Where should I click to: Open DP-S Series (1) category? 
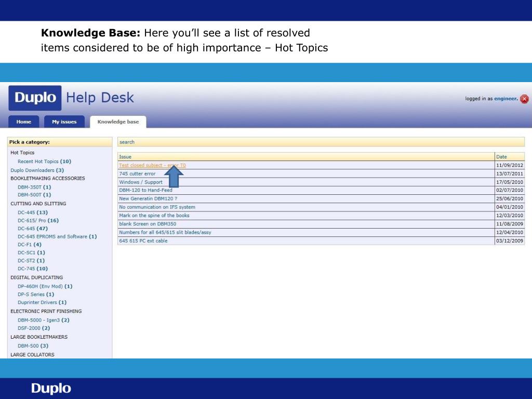[x=36, y=295]
